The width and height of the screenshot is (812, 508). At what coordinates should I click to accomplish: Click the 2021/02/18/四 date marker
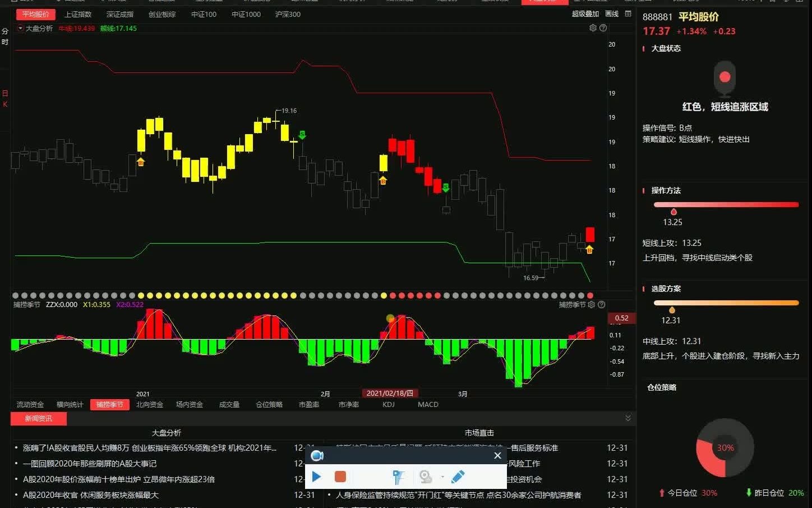point(390,393)
